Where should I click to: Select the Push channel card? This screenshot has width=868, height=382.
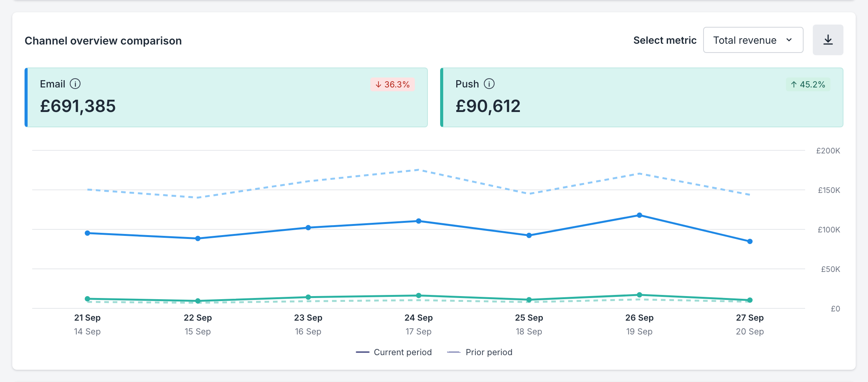tap(642, 97)
